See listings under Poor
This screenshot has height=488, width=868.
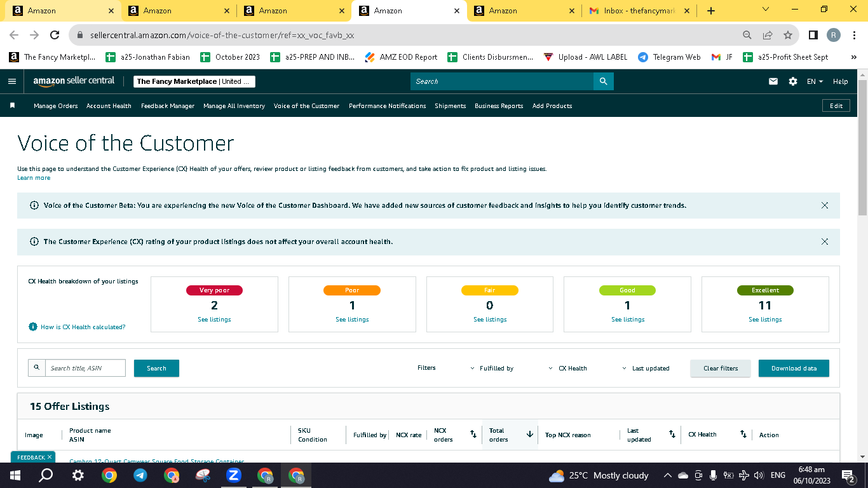352,320
